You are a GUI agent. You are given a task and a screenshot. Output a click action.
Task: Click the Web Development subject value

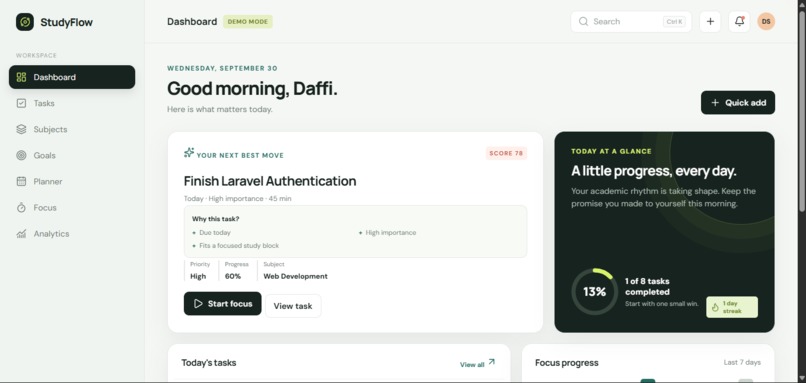click(295, 276)
